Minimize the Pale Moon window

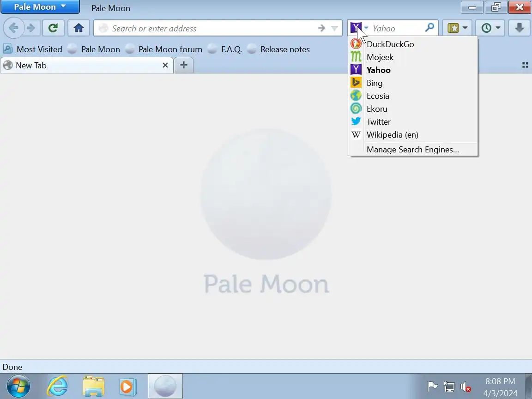pos(472,7)
